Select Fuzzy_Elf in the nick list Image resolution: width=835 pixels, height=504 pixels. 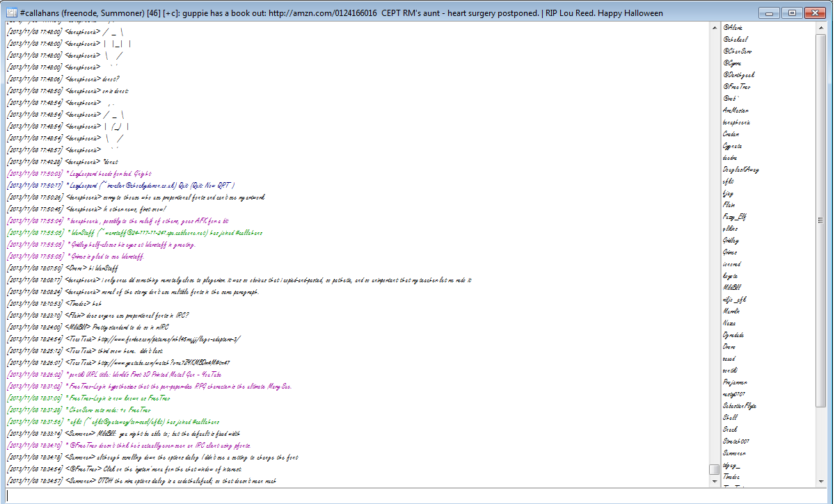pyautogui.click(x=734, y=217)
